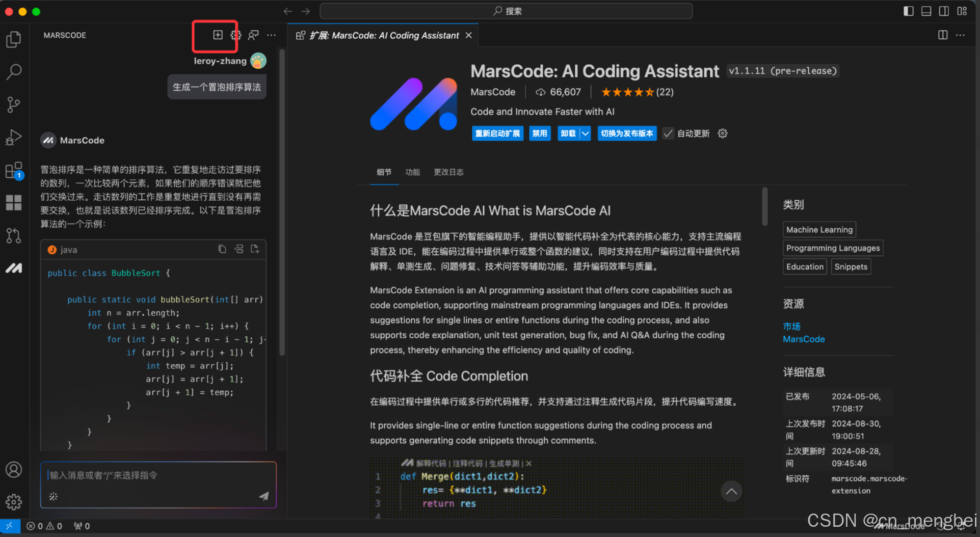Go forward in navigation history

305,11
